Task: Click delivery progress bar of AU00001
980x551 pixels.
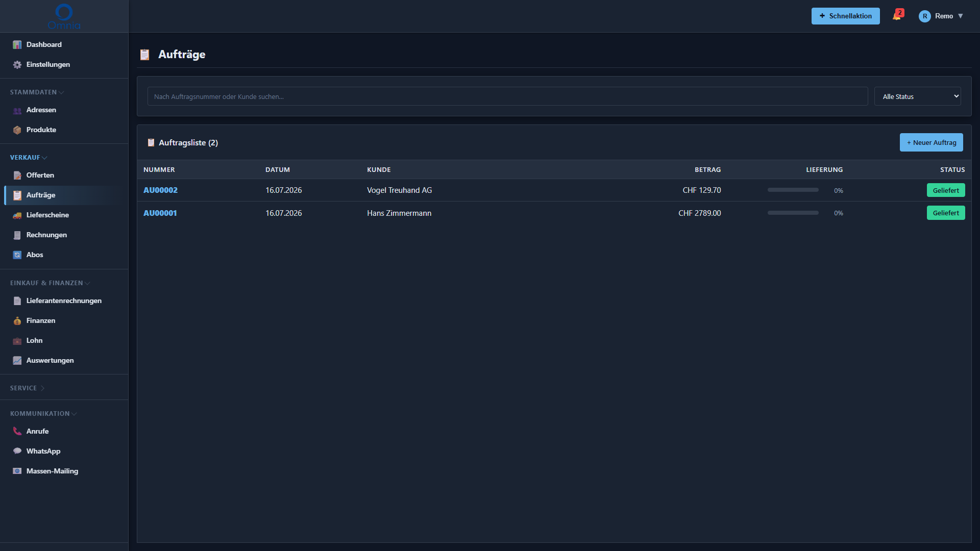Action: pyautogui.click(x=793, y=213)
